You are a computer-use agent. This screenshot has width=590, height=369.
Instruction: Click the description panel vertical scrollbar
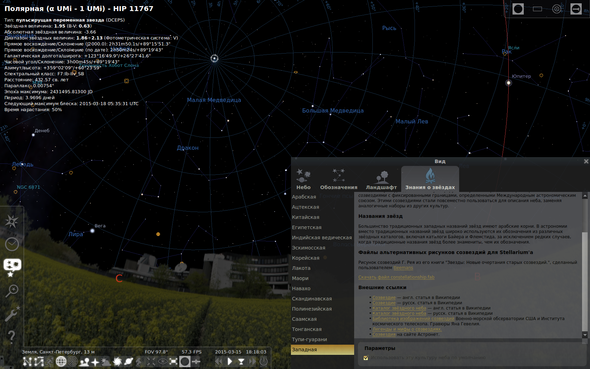tap(585, 265)
